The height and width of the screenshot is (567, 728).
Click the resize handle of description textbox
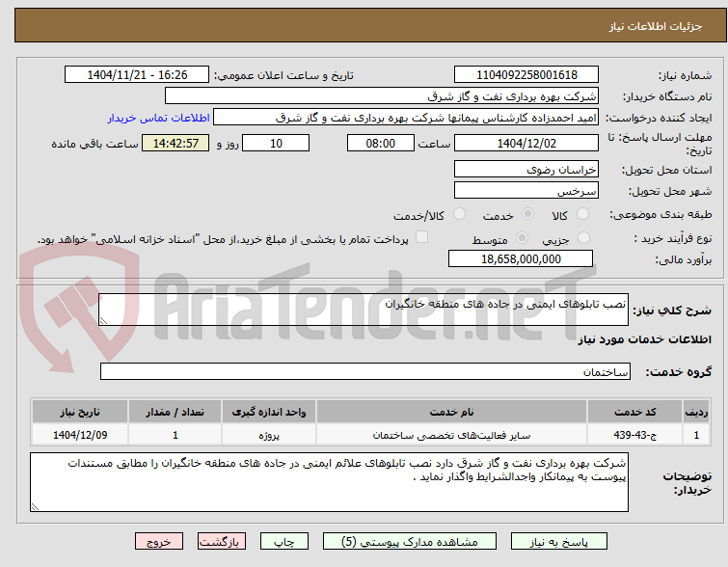point(103,321)
